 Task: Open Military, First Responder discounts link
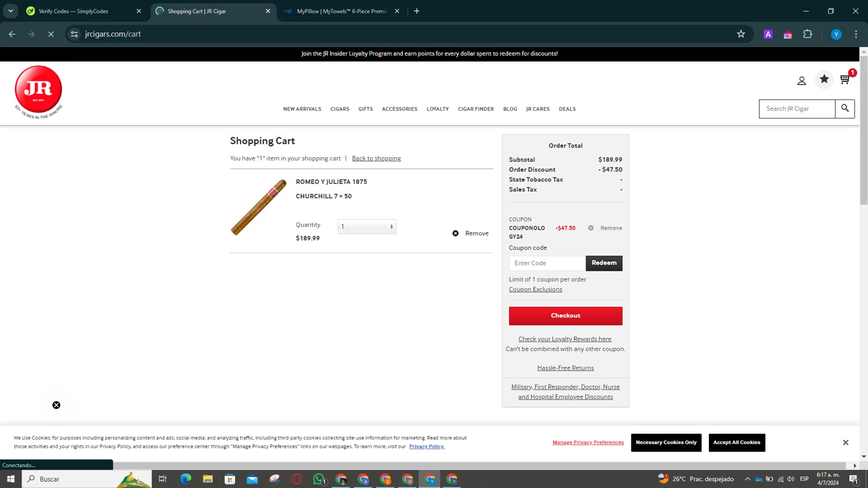pyautogui.click(x=565, y=392)
